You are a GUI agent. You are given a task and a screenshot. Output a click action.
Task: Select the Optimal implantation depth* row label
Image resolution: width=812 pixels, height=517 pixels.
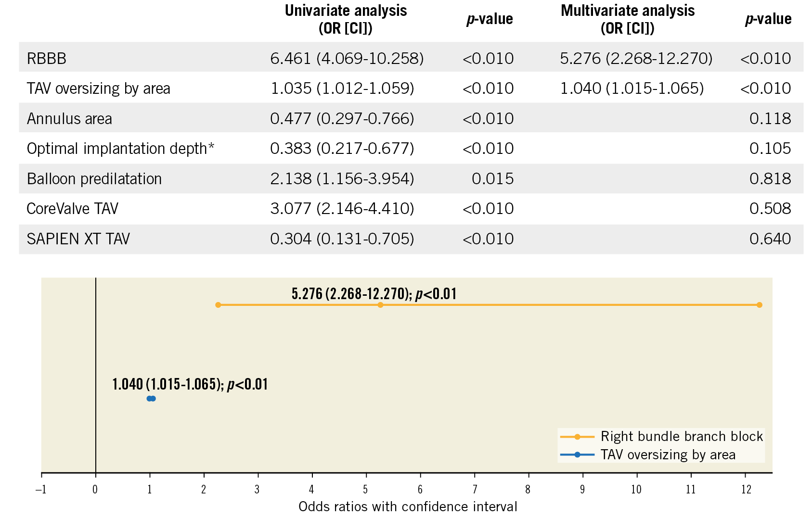pyautogui.click(x=120, y=149)
